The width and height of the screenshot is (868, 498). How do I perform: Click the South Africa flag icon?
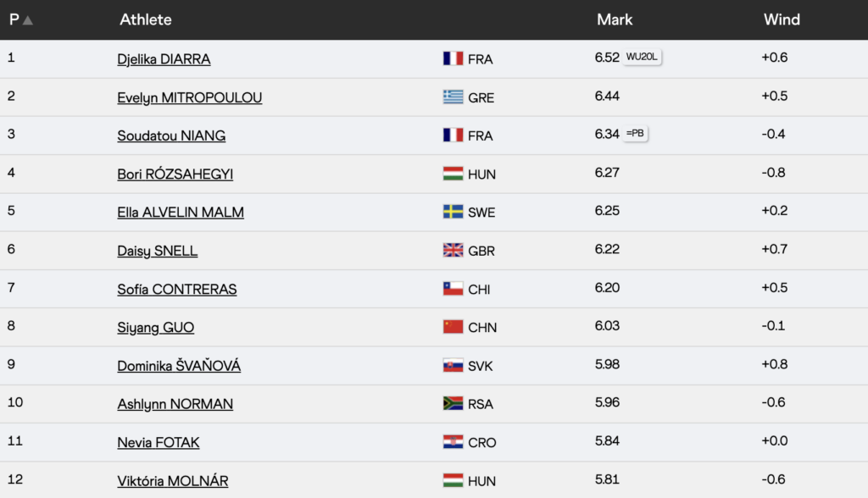[453, 404]
